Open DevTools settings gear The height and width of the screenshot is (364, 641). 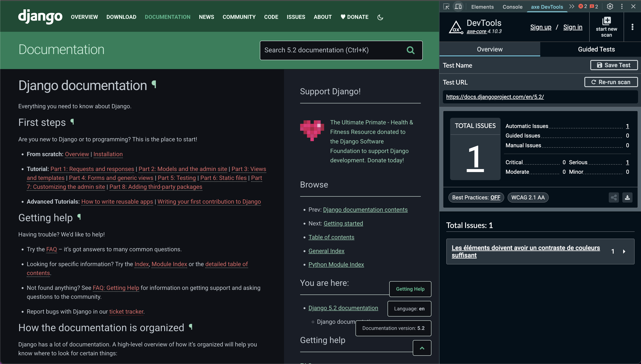point(610,7)
